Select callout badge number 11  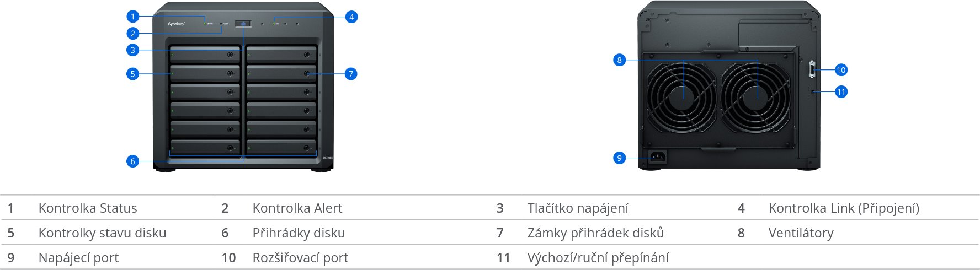(841, 92)
